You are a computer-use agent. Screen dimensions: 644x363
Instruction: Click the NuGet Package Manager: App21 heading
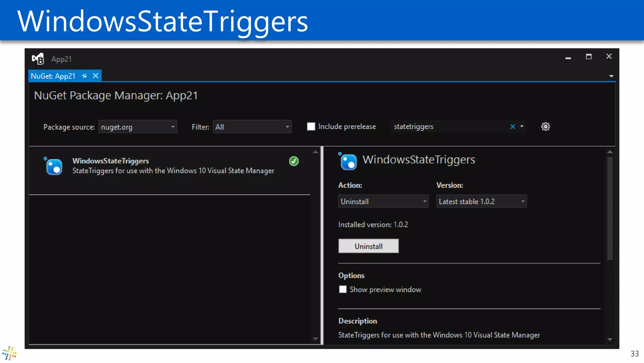click(116, 95)
